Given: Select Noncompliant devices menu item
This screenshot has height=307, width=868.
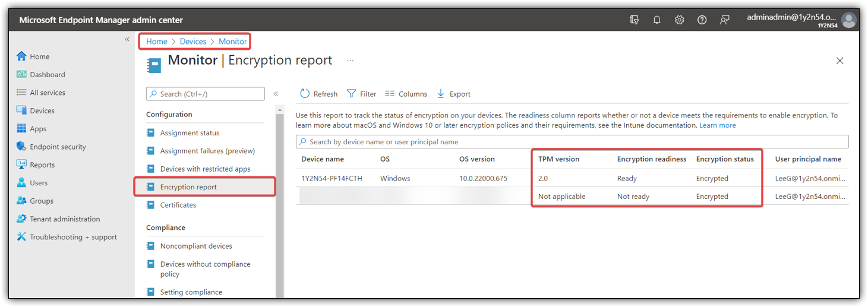Looking at the screenshot, I should pyautogui.click(x=196, y=246).
